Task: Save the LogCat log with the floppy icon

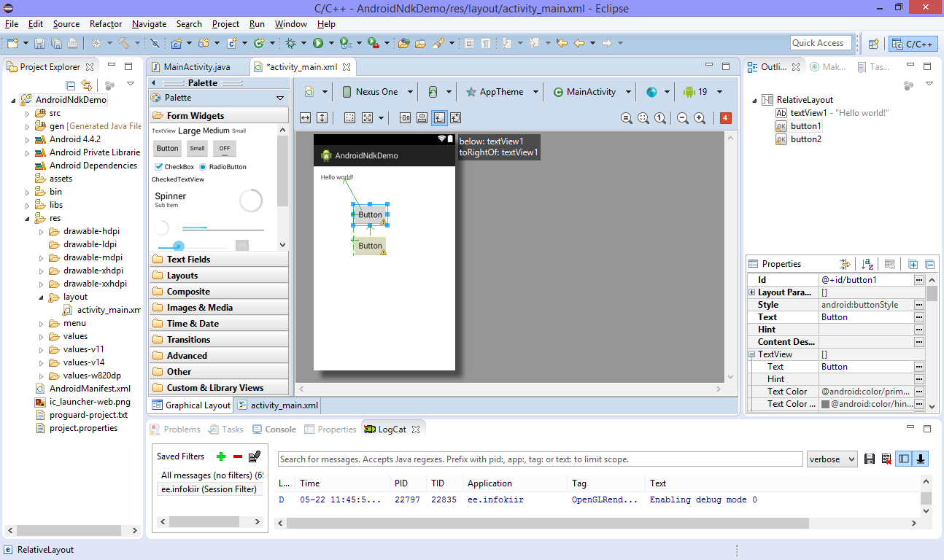Action: coord(870,459)
